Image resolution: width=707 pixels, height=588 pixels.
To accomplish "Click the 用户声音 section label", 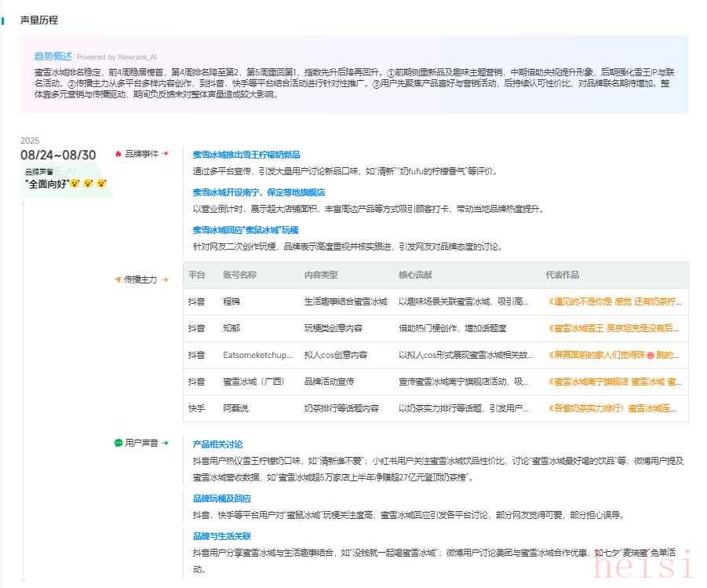I will (141, 443).
